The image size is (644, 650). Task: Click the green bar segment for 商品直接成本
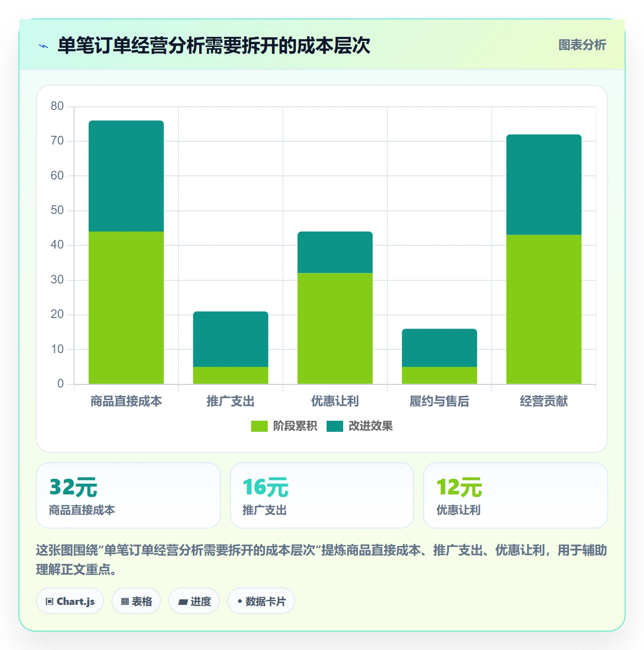126,308
